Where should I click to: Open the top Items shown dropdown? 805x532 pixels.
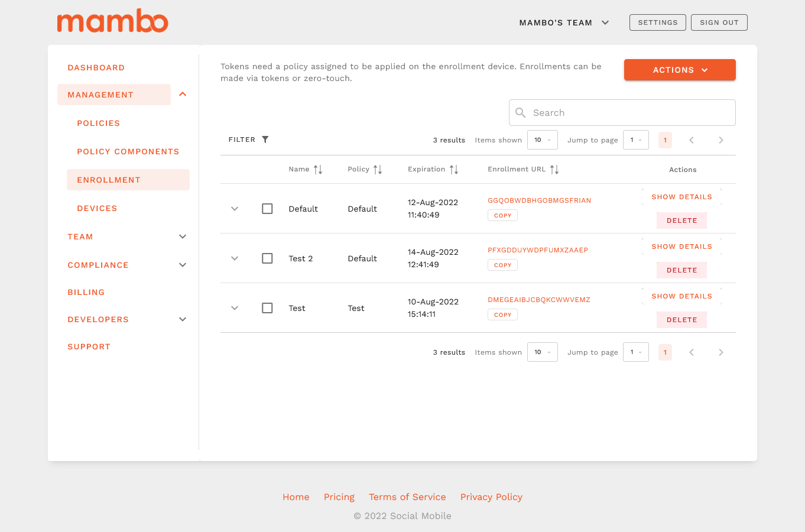pyautogui.click(x=542, y=140)
